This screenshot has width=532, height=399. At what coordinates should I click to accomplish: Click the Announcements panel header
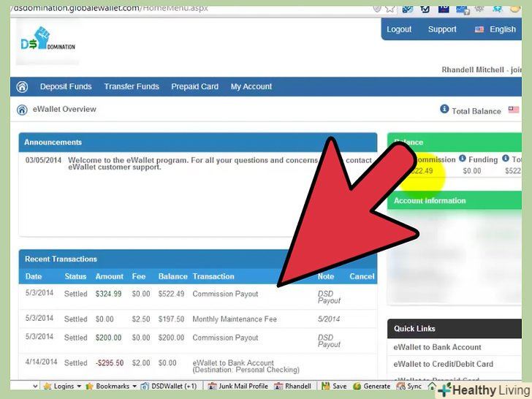pos(198,142)
